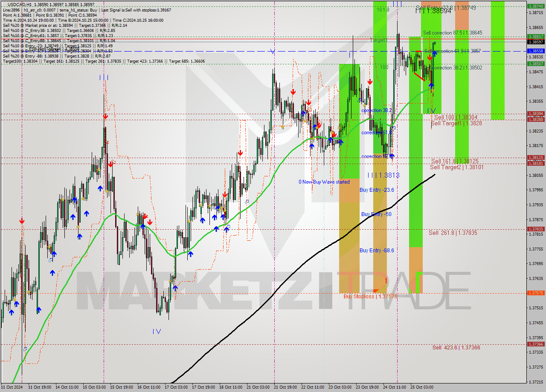Select 'Sell correction 87.5 | 1.38645' label
The image size is (546, 392).
point(453,33)
